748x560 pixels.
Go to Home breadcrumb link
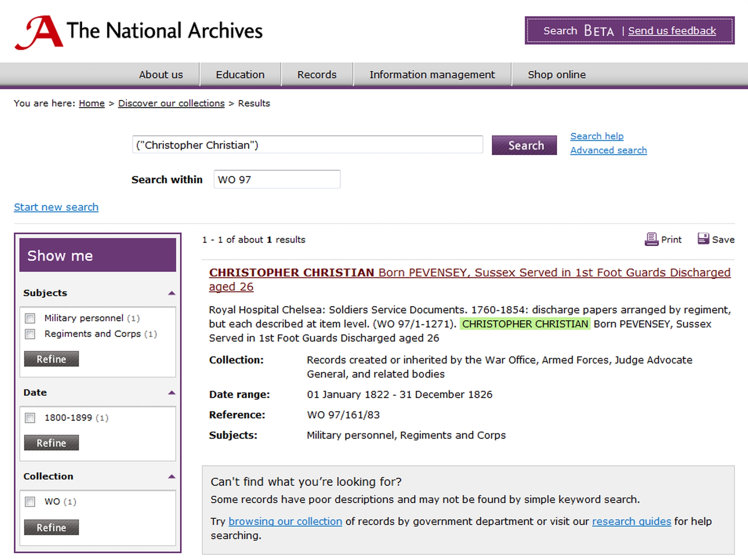click(x=92, y=103)
